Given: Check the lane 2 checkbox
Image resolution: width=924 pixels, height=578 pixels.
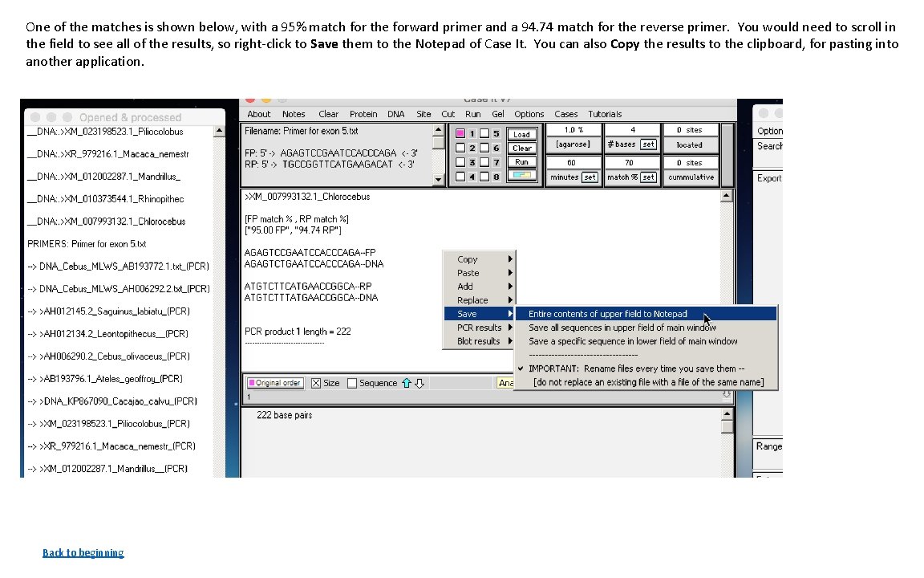Looking at the screenshot, I should pos(460,148).
